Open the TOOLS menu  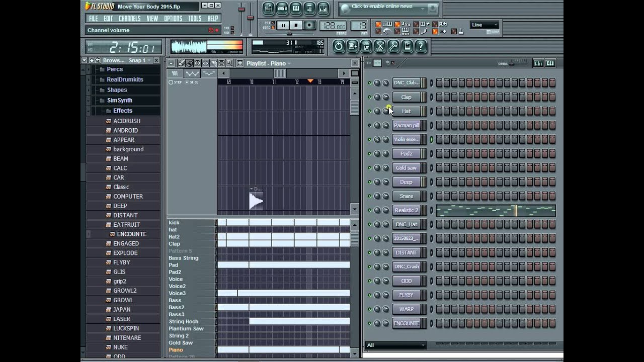[x=195, y=19]
